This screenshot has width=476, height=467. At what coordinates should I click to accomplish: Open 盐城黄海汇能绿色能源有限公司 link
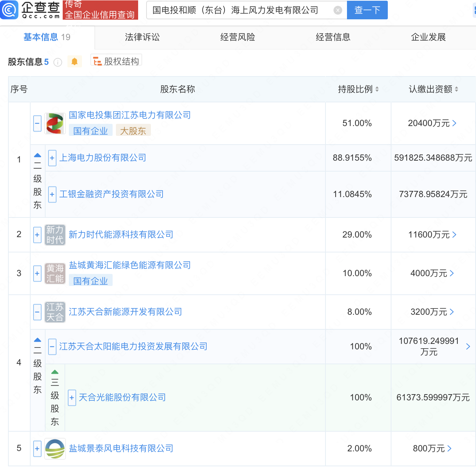(130, 265)
